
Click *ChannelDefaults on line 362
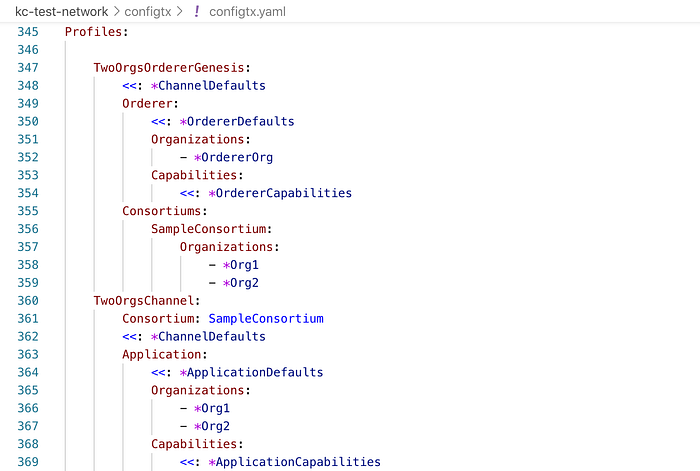pyautogui.click(x=208, y=336)
